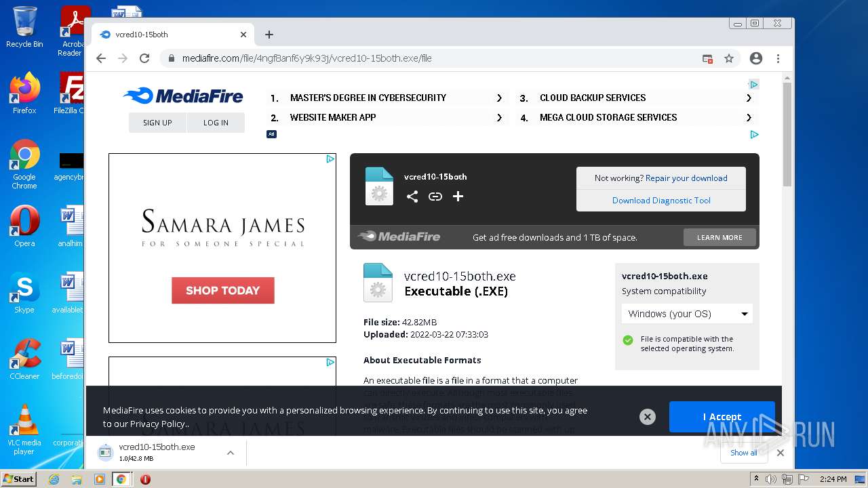Click the executable file gear icon in the dark banner

(x=379, y=186)
